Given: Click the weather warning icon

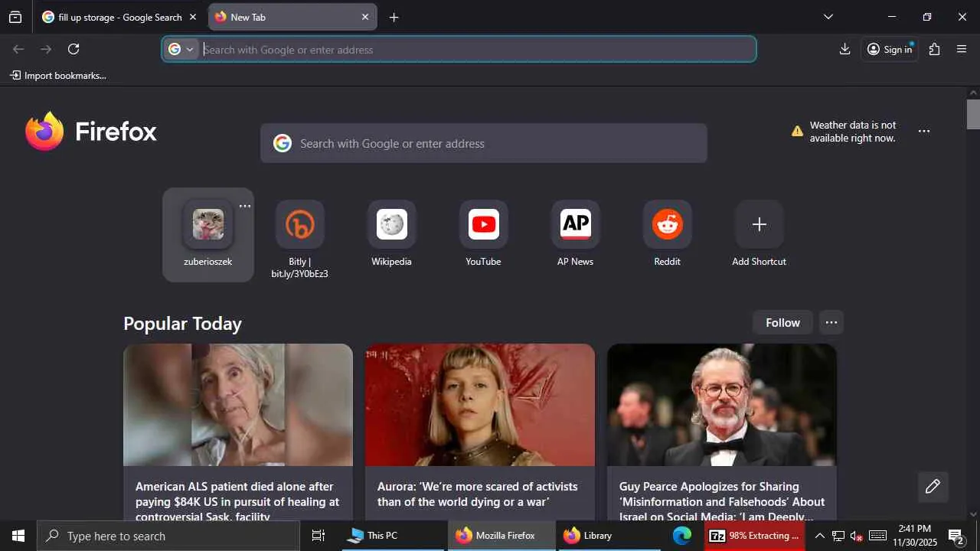Looking at the screenshot, I should (x=797, y=132).
